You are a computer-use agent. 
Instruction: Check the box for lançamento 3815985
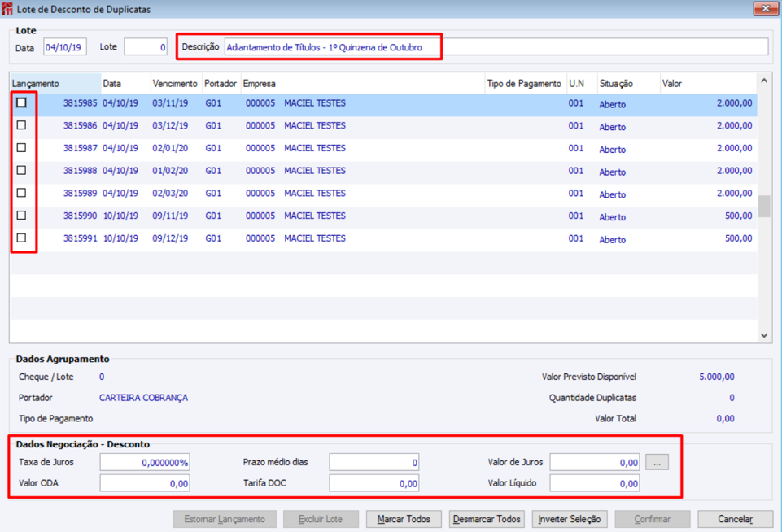[21, 102]
